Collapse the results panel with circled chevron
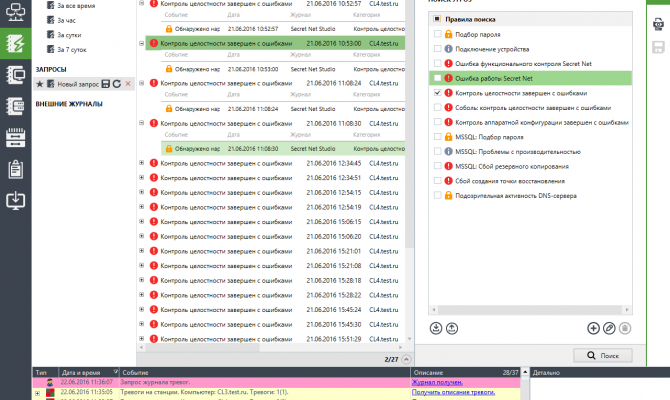 pos(406,359)
